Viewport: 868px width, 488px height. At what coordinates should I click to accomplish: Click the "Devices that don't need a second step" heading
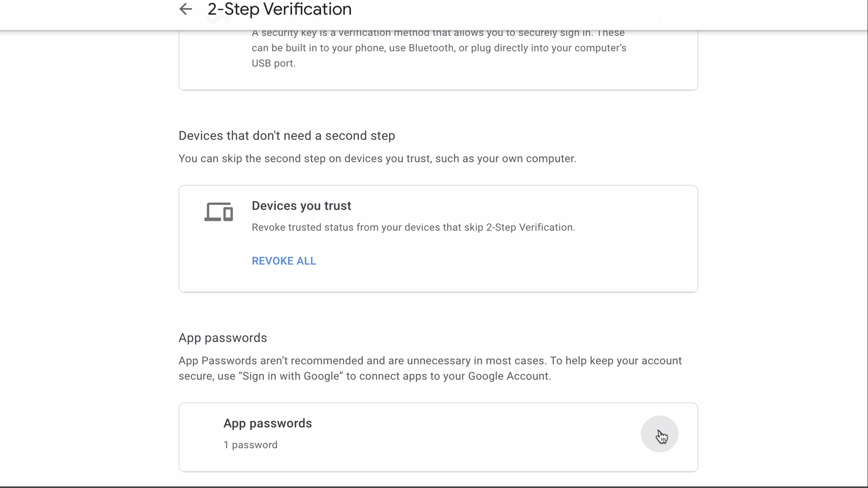tap(286, 136)
